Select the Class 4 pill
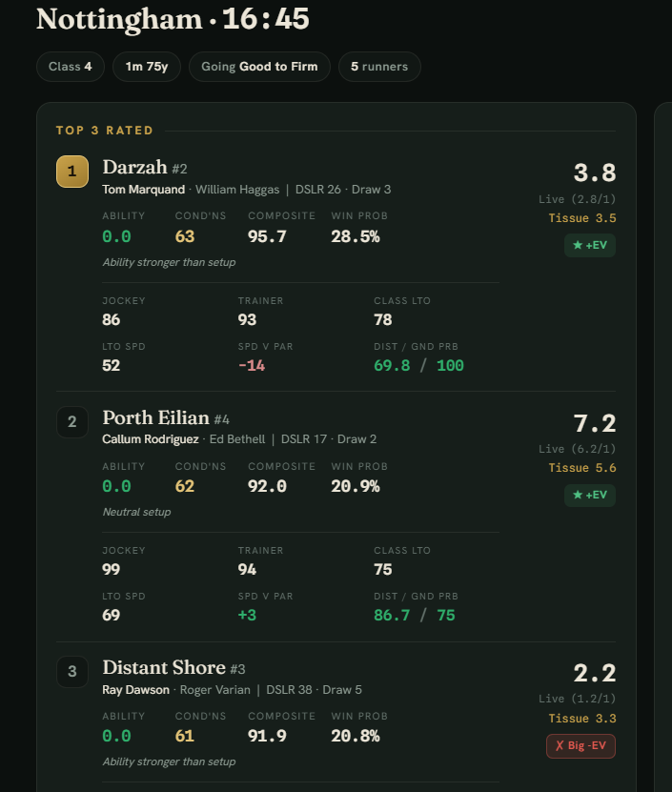 (x=71, y=67)
